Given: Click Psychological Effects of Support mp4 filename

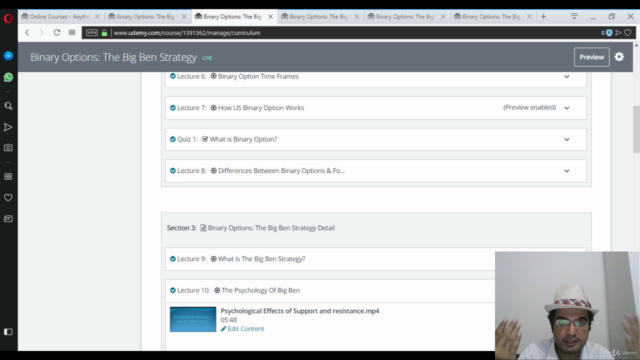Looking at the screenshot, I should [x=300, y=311].
